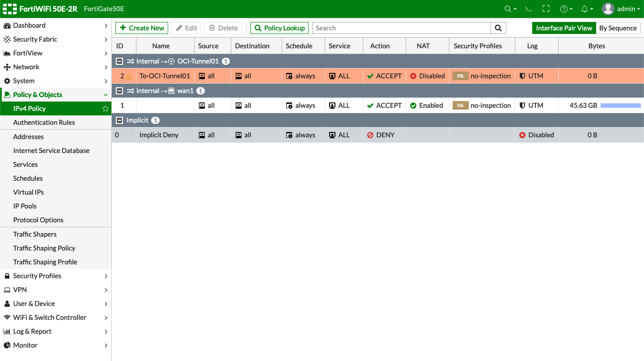
Task: Toggle fullscreen mode icon in header
Action: coord(546,8)
